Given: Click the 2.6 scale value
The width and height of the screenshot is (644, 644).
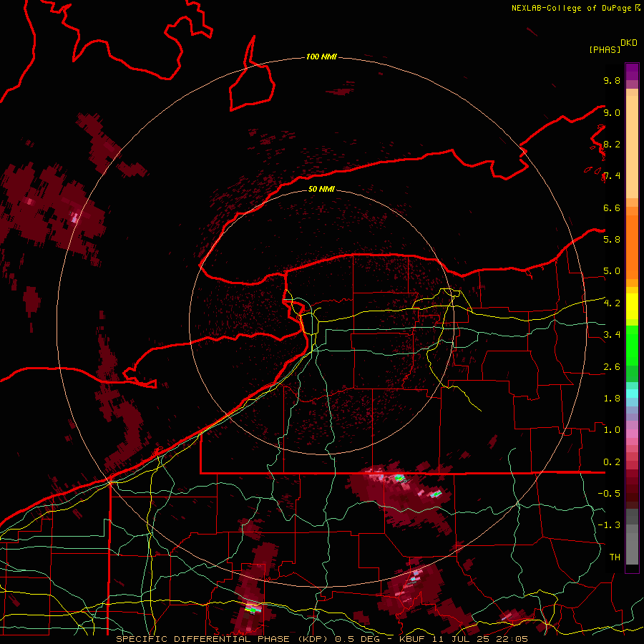Looking at the screenshot, I should tap(612, 366).
